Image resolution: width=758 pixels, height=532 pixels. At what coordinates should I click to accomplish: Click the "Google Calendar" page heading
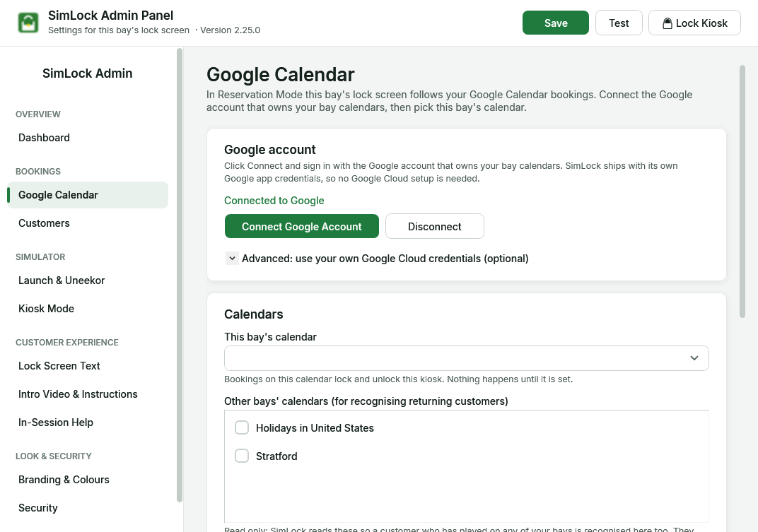(281, 75)
